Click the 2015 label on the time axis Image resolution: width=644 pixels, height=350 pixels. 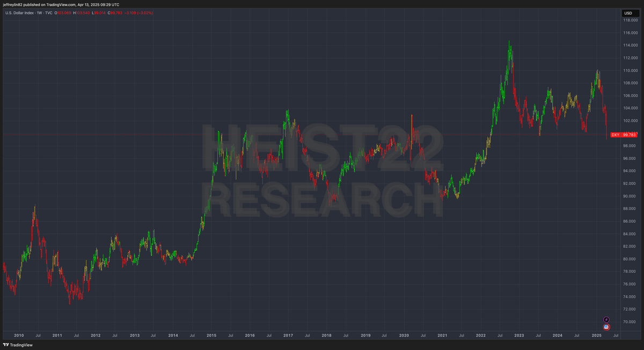pos(211,336)
